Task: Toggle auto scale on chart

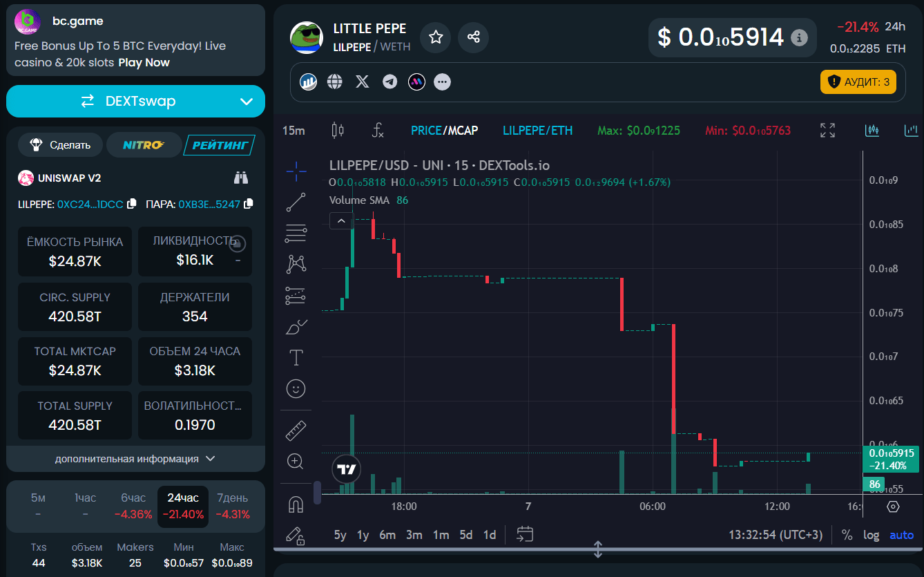Action: (x=901, y=535)
